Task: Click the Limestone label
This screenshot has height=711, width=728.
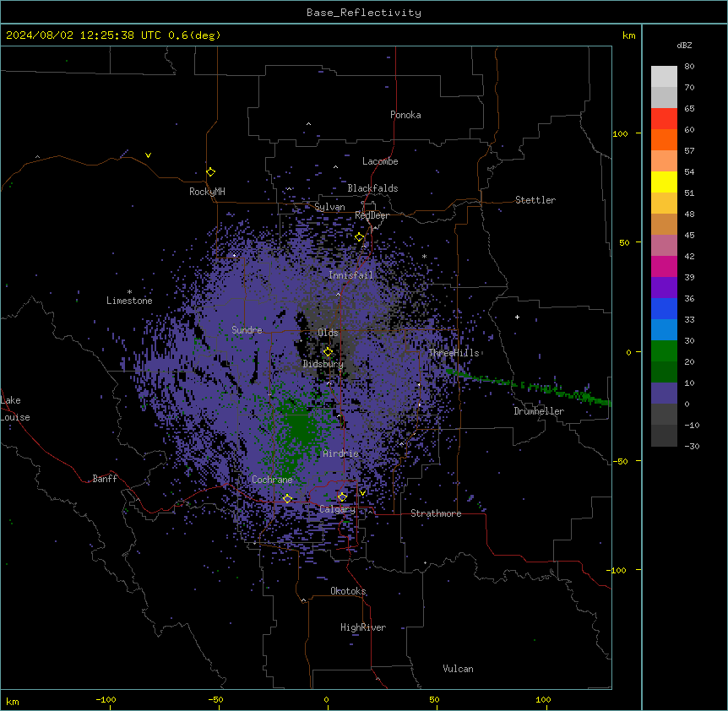Action: pyautogui.click(x=129, y=301)
